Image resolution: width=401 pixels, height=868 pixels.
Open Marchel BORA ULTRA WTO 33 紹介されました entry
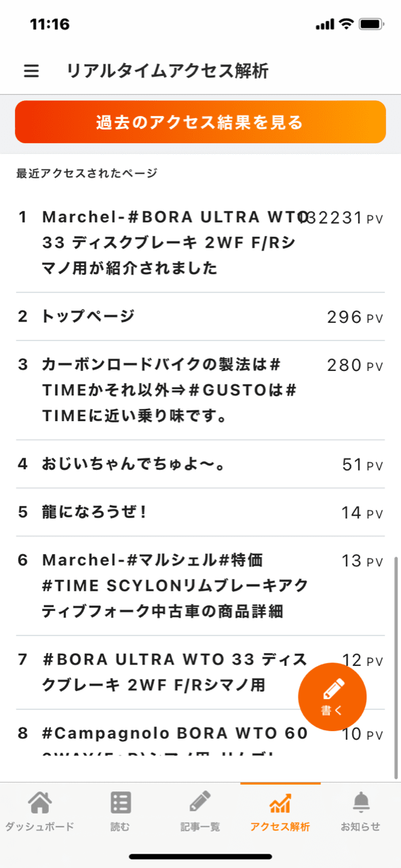tap(200, 243)
